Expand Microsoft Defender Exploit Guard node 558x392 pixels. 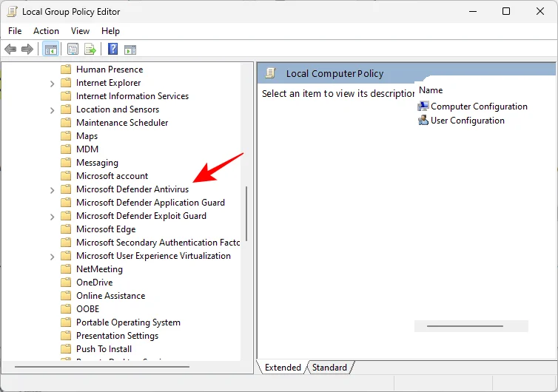52,217
